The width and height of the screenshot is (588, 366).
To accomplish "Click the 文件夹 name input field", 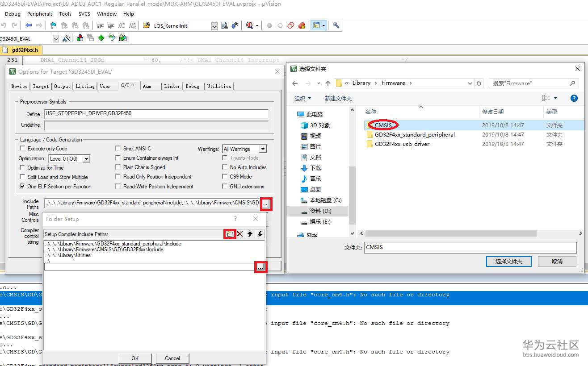I will click(x=470, y=247).
